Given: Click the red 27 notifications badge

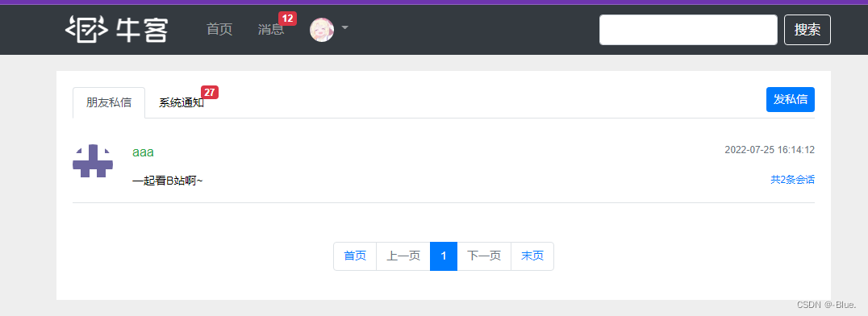Looking at the screenshot, I should [x=210, y=93].
